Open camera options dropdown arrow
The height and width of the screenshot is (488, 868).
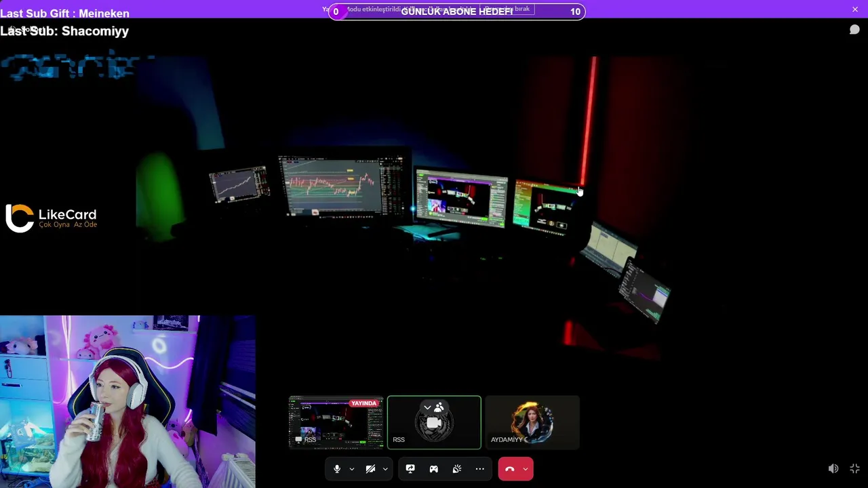pos(384,469)
